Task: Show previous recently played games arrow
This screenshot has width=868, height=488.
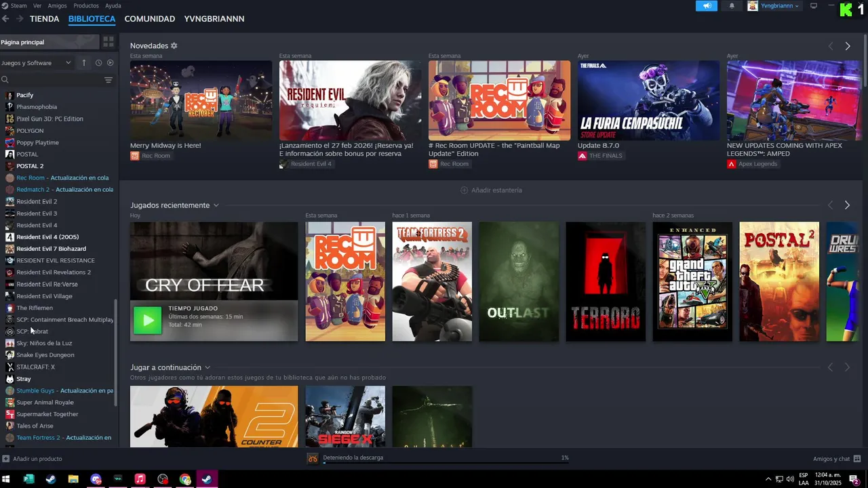Action: [x=830, y=205]
